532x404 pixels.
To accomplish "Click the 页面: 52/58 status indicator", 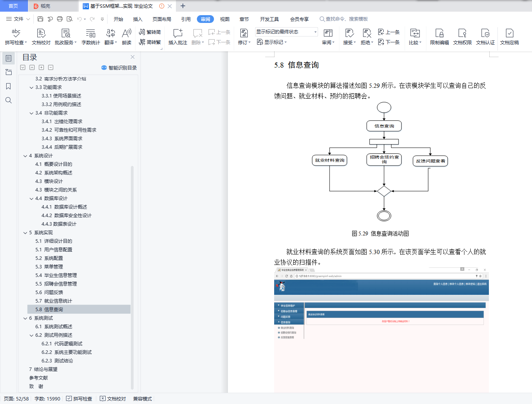I will (16, 399).
